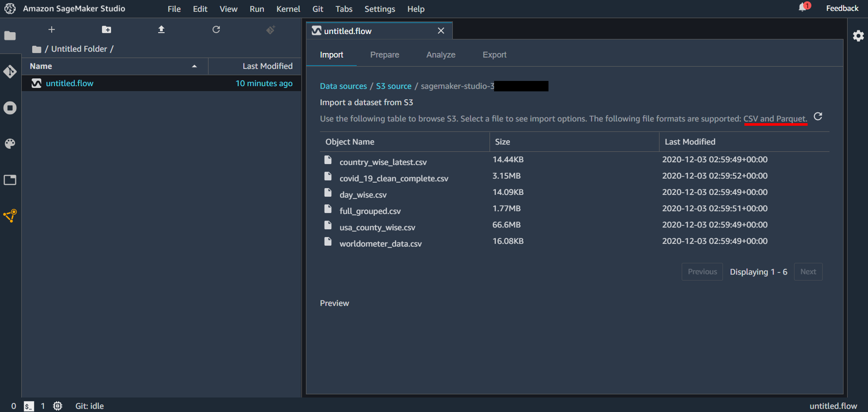Click the file icon beside worldometer_data.csv
The image size is (868, 412).
(328, 241)
